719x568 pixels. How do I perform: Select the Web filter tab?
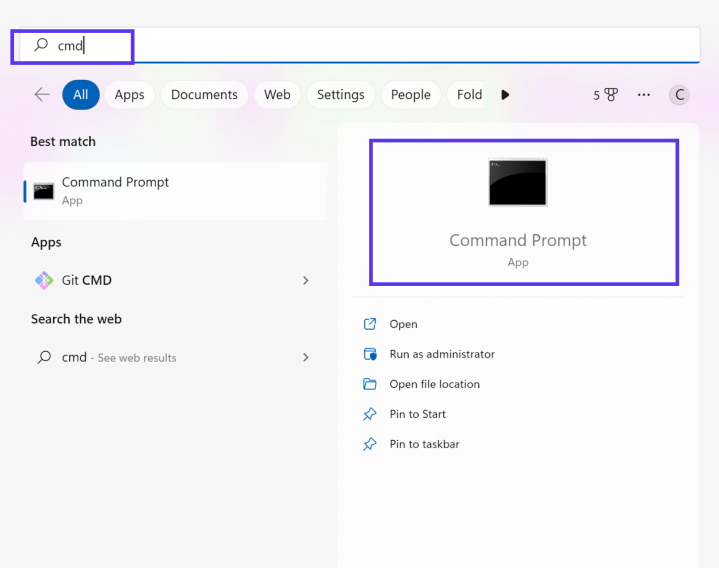(x=277, y=95)
